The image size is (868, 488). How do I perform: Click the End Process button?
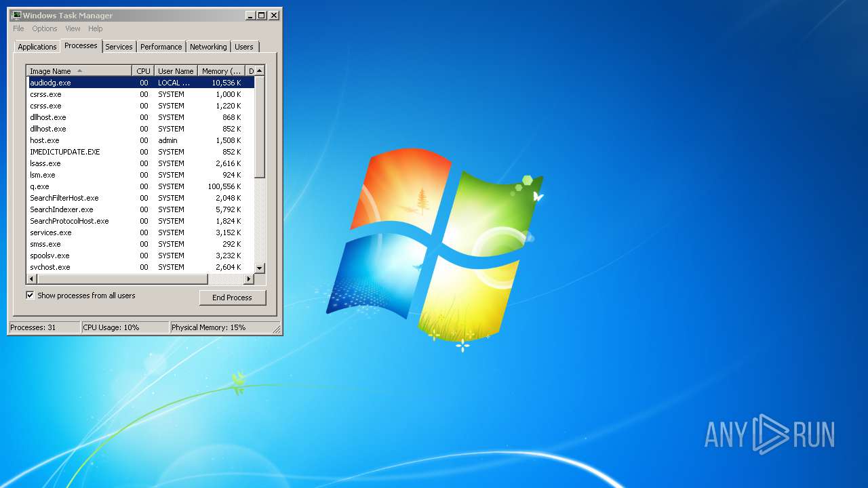click(x=232, y=298)
